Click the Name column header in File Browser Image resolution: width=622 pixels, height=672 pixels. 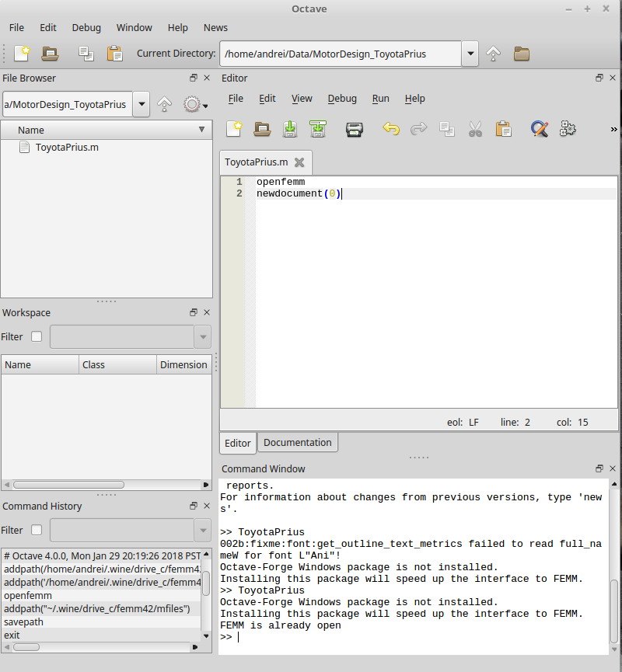31,130
